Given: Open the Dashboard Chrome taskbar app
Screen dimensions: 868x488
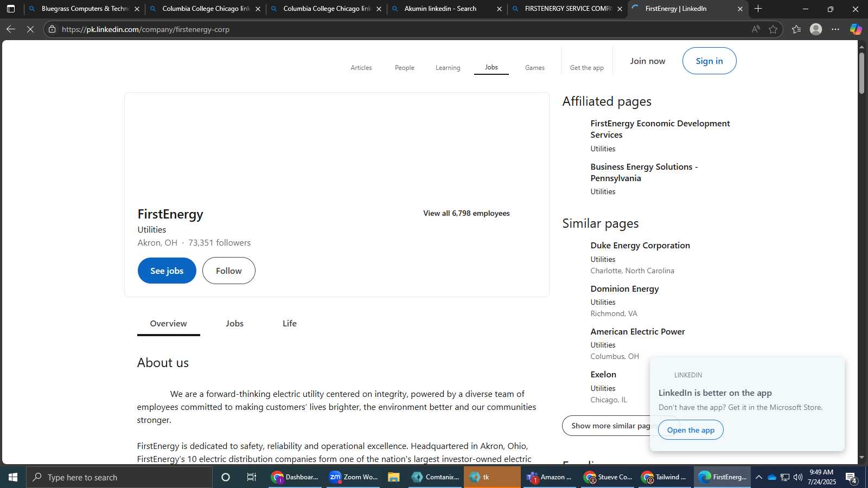Looking at the screenshot, I should click(x=295, y=477).
